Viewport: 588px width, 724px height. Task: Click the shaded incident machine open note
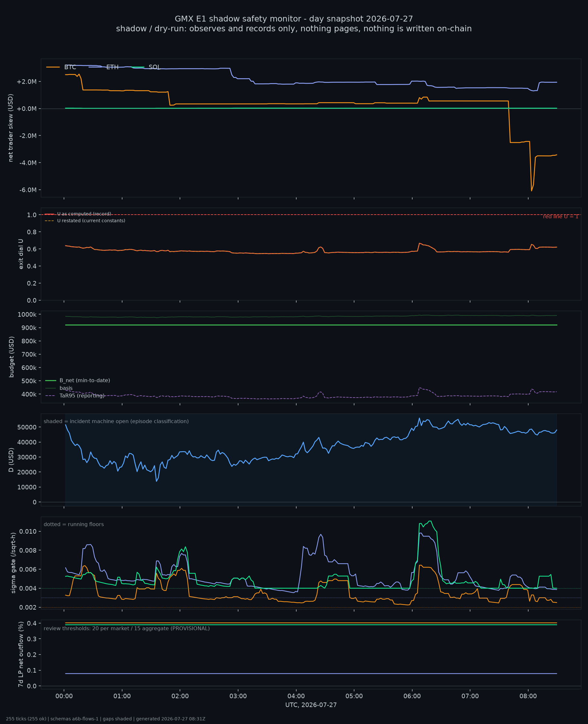pyautogui.click(x=116, y=421)
